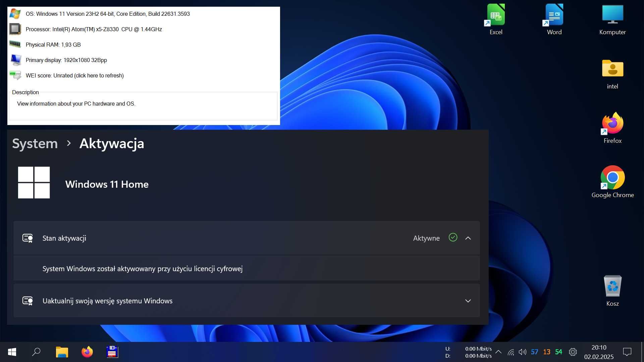
Task: Click the Show desktop strip on taskbar edge
Action: click(642, 352)
